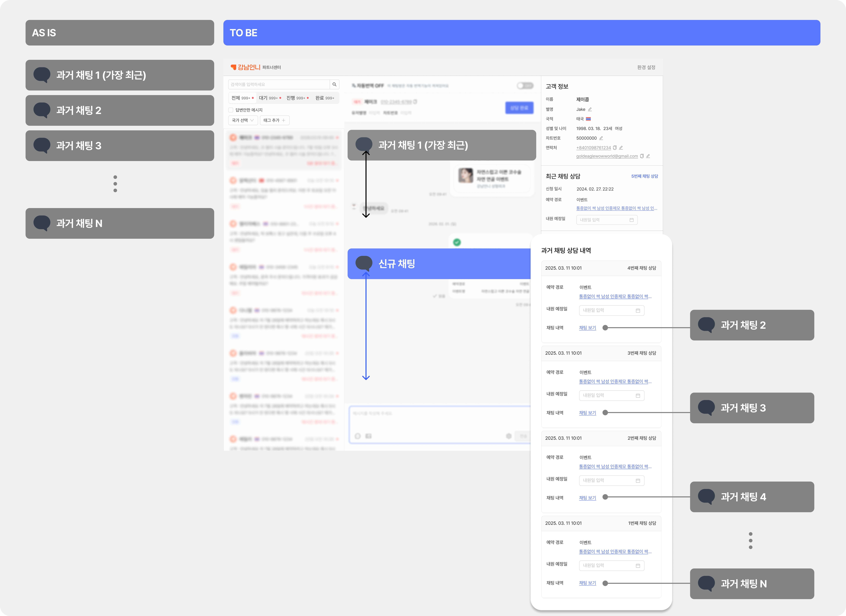Image resolution: width=846 pixels, height=616 pixels.
Task: Edit the Jake nickname with pencil icon
Action: 590,109
